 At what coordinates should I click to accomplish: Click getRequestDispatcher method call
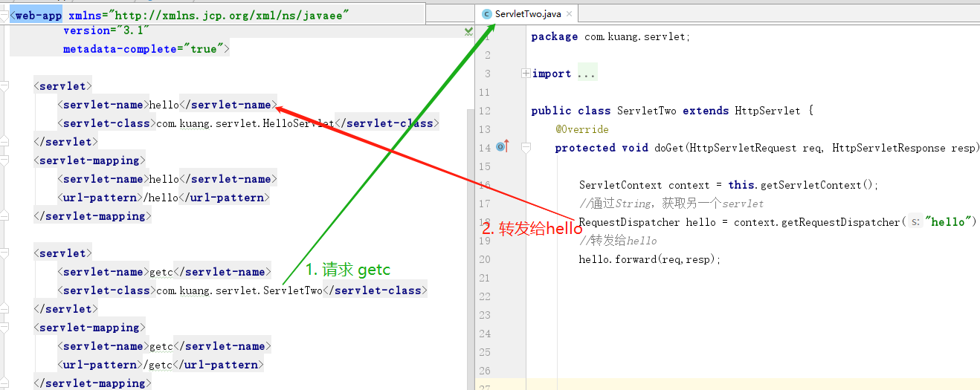(840, 222)
